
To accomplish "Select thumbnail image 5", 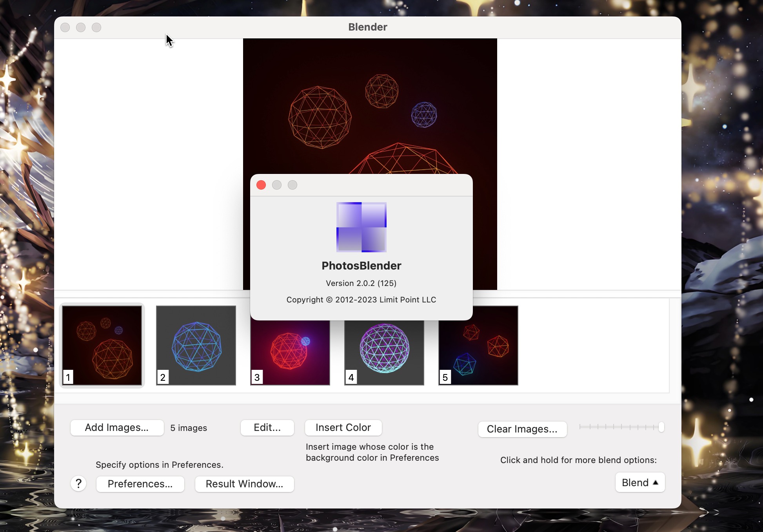I will (478, 346).
